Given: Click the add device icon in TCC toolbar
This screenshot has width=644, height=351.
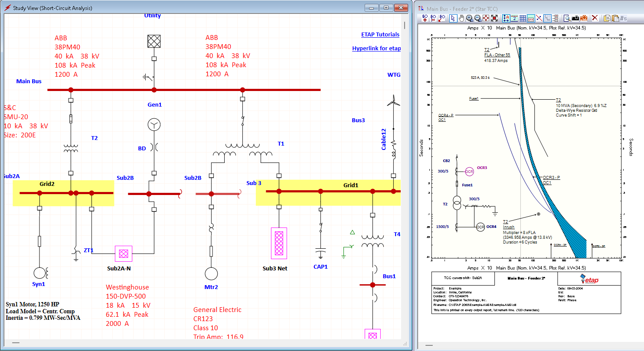Looking at the screenshot, I should click(x=425, y=18).
